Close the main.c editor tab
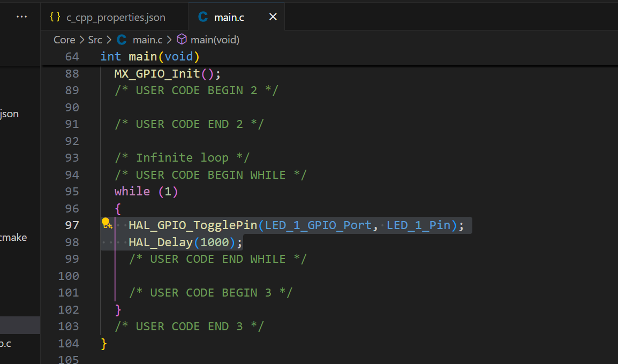 click(x=273, y=17)
